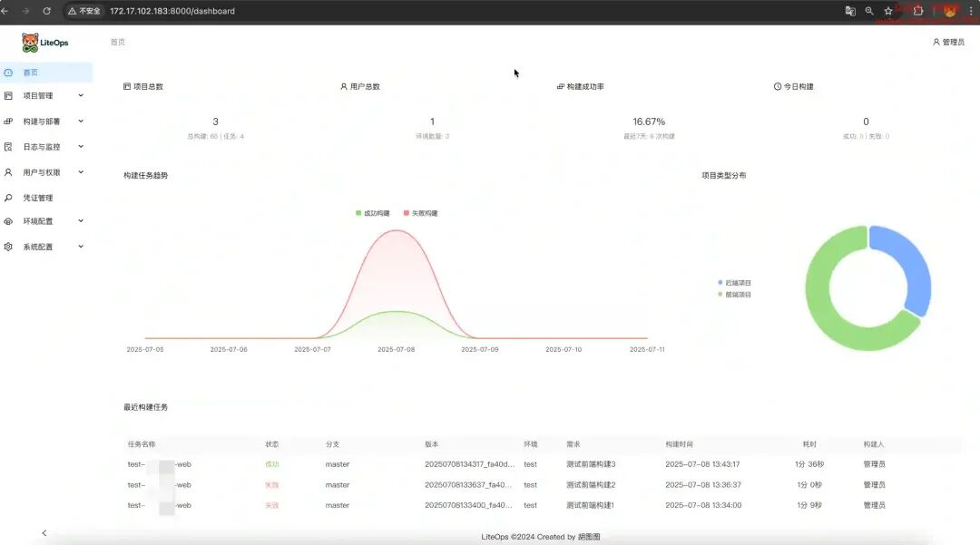
Task: Toggle the 后端项目 pie legend
Action: (x=734, y=283)
